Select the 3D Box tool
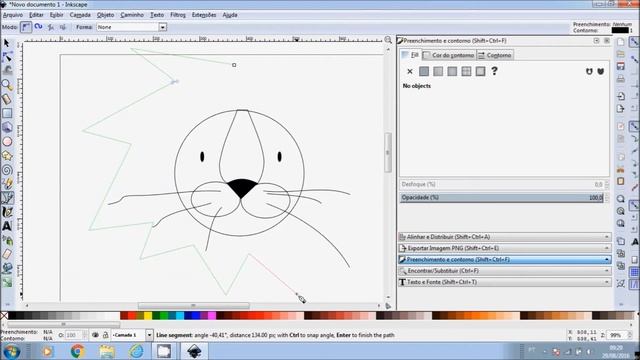 7,127
